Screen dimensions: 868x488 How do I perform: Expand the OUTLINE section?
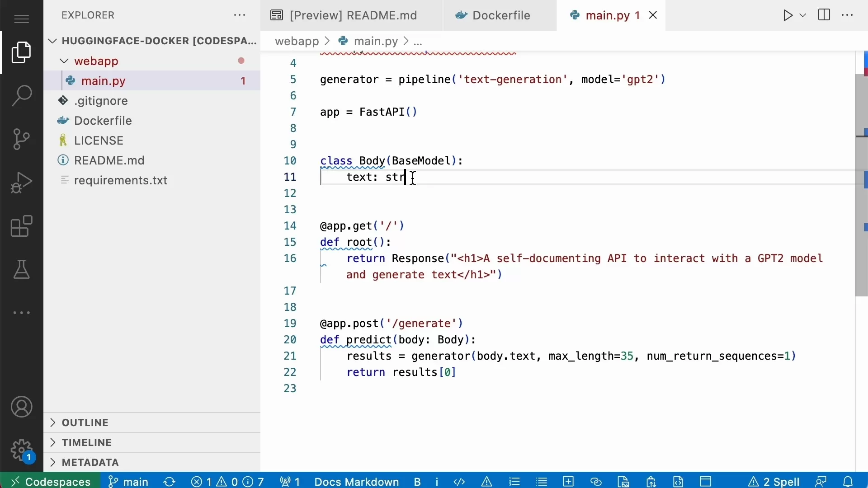pyautogui.click(x=86, y=422)
